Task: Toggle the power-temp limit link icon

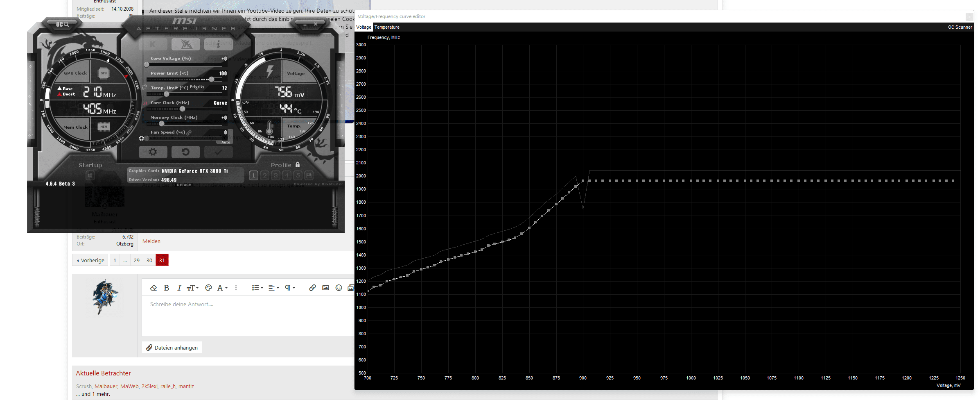Action: 145,87
